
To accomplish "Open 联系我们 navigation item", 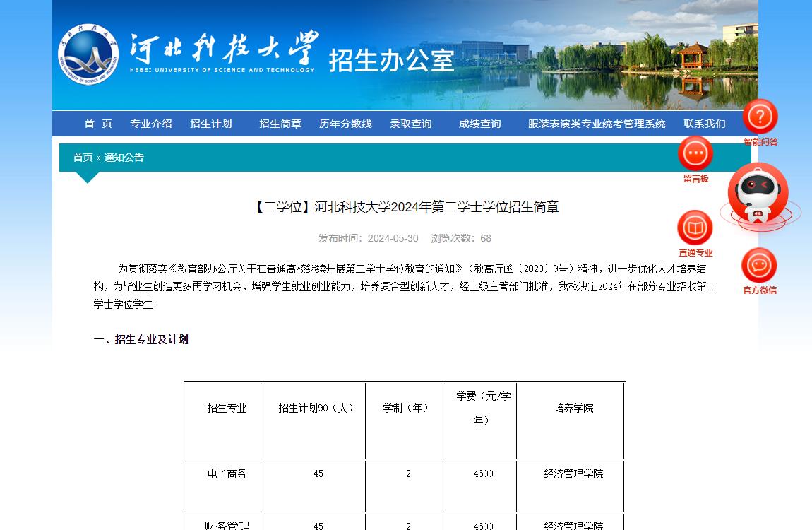I will pyautogui.click(x=704, y=124).
